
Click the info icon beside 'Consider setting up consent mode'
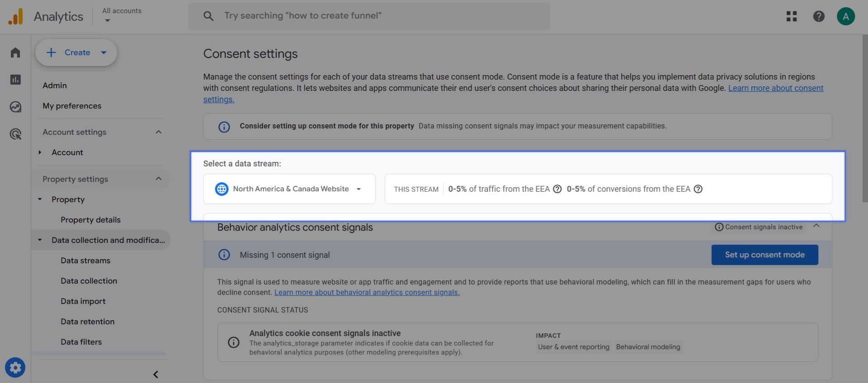coord(224,127)
